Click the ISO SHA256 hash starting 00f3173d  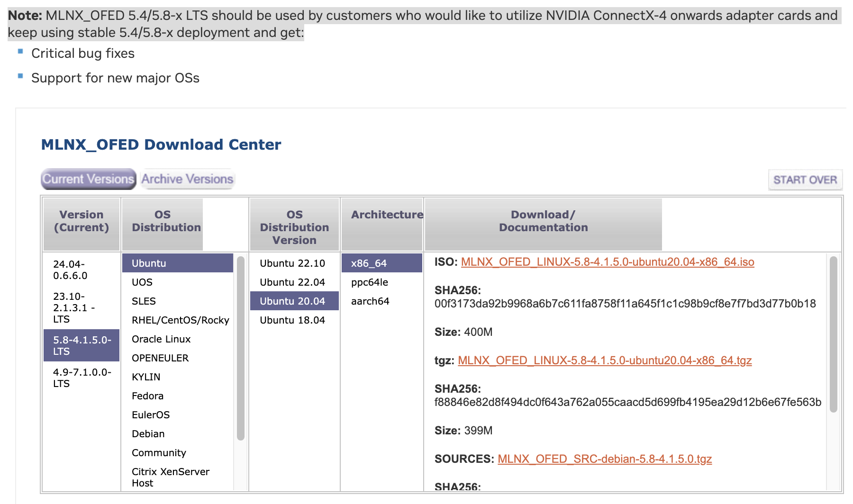[625, 304]
